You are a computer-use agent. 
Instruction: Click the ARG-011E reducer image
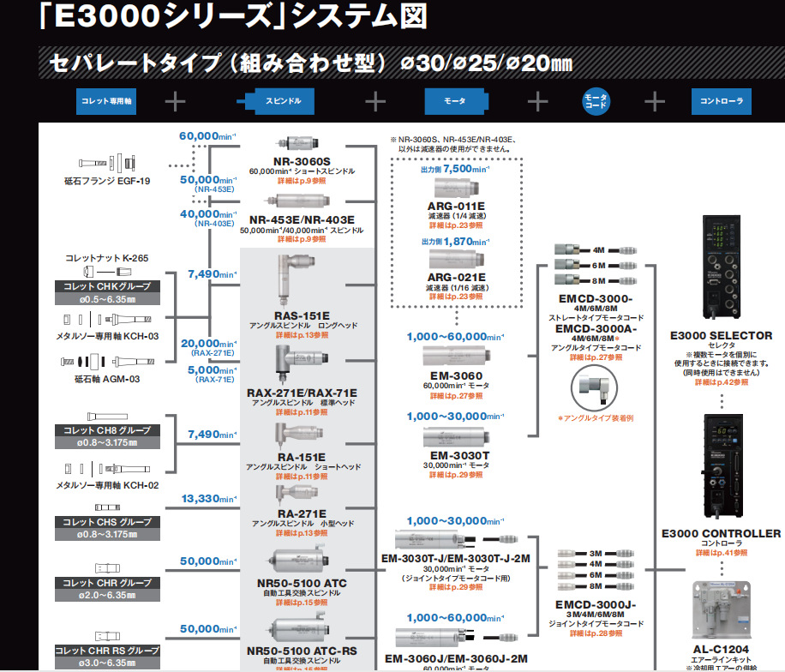457,189
